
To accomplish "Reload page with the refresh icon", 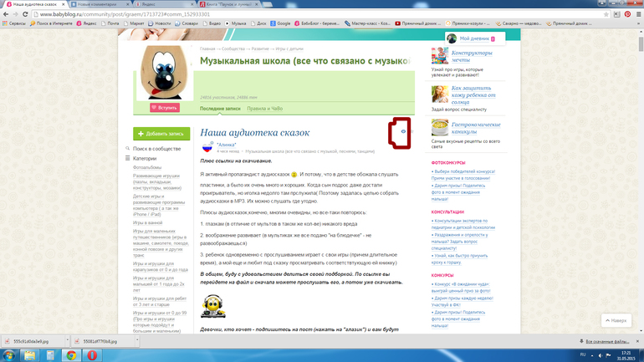I will (25, 14).
